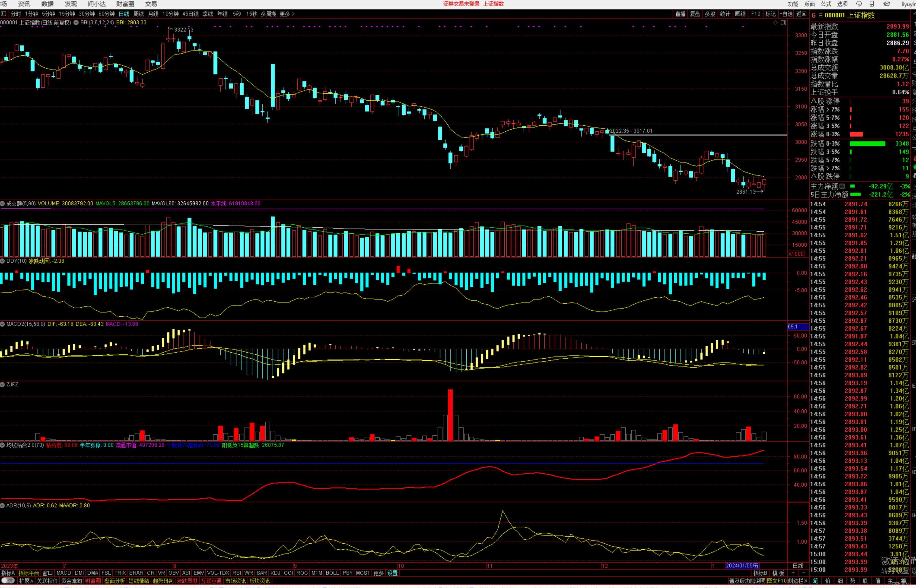Click the green 跌幅 0-3% bar
This screenshot has height=588, width=916.
click(x=867, y=143)
